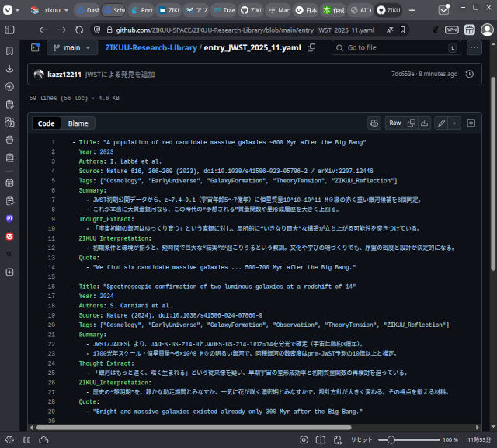Click the Go to file search field

click(394, 47)
